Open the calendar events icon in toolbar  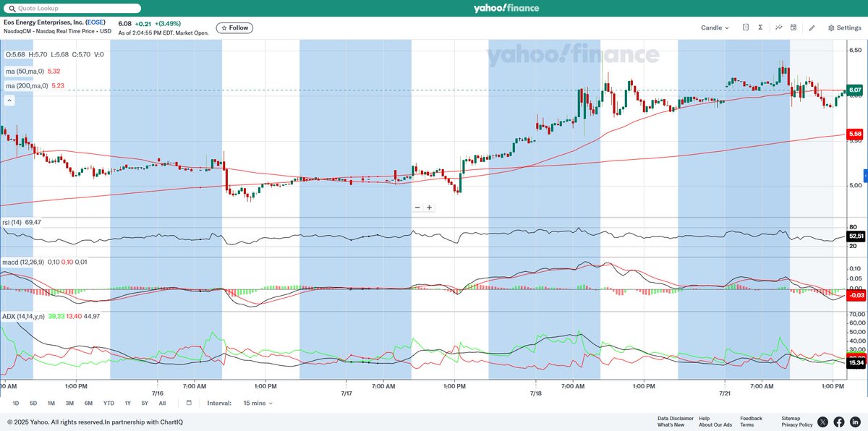(x=793, y=27)
